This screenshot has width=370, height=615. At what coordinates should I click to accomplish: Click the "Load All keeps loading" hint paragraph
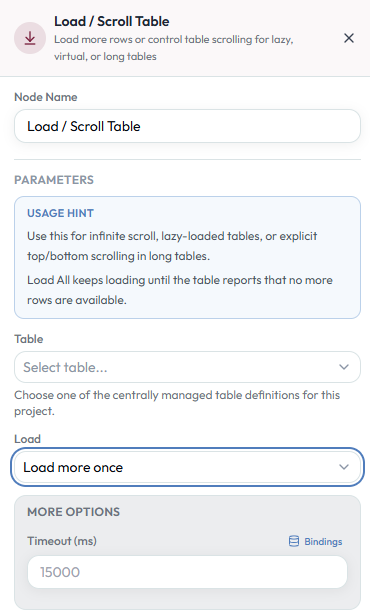(x=180, y=290)
